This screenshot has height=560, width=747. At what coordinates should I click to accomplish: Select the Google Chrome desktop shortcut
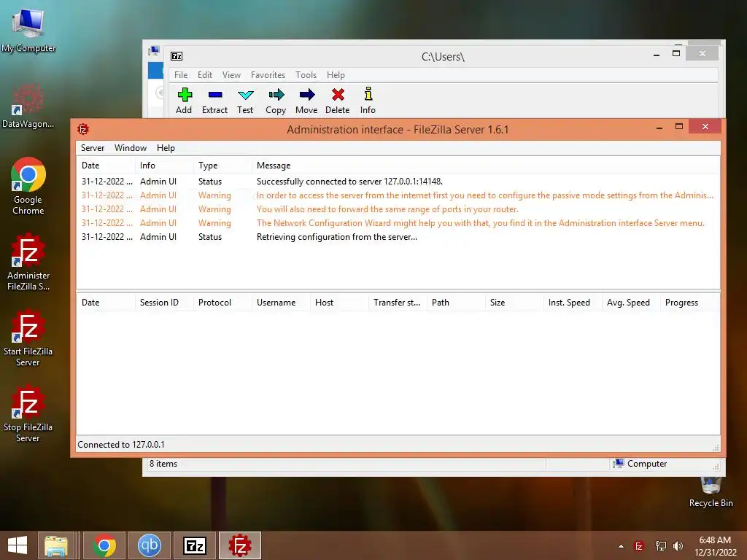point(28,186)
